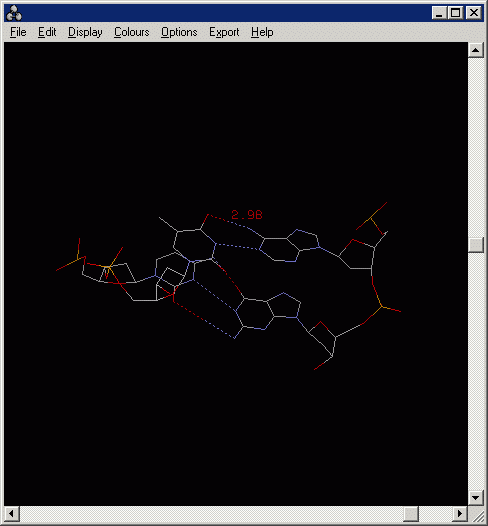Click the horizontal scrollbar thumb
Viewport: 488px width, 526px height.
(x=411, y=514)
